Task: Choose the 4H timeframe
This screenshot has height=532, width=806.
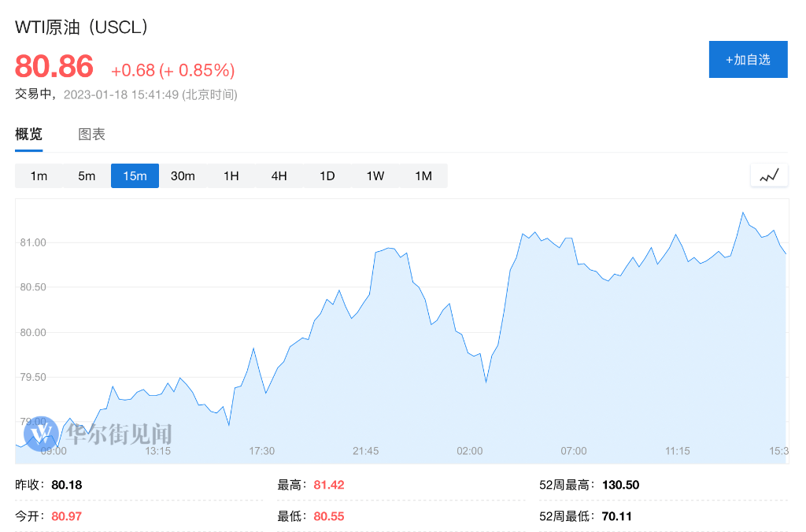Action: pyautogui.click(x=279, y=175)
